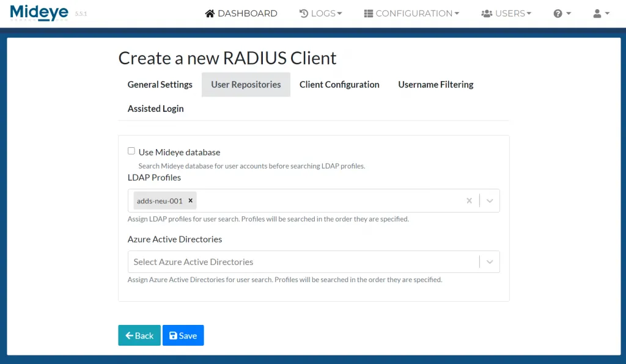Click the save disk icon on Save button
This screenshot has width=626, height=364.
point(173,335)
